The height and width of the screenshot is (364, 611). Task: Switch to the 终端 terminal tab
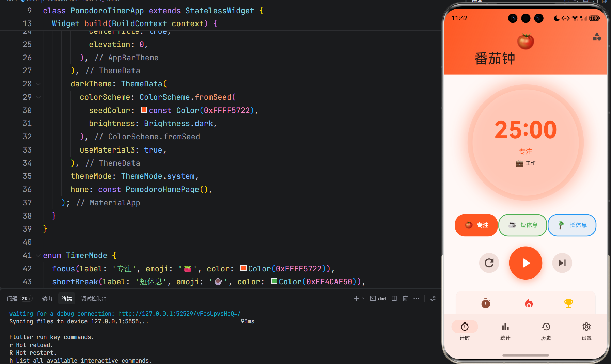point(67,299)
